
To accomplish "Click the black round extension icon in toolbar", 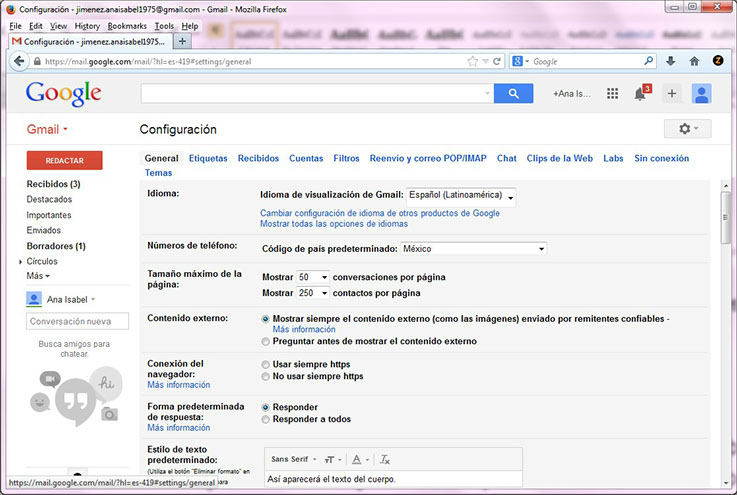I will (x=718, y=61).
